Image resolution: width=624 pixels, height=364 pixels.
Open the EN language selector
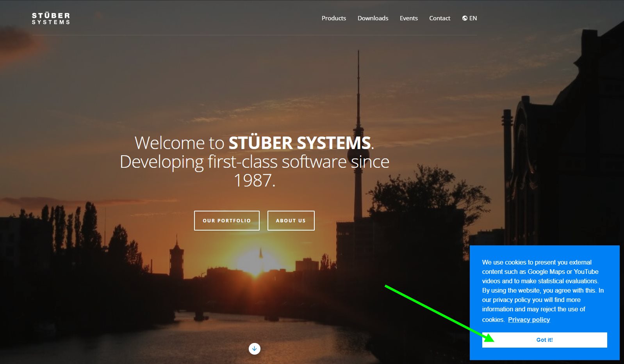tap(469, 18)
